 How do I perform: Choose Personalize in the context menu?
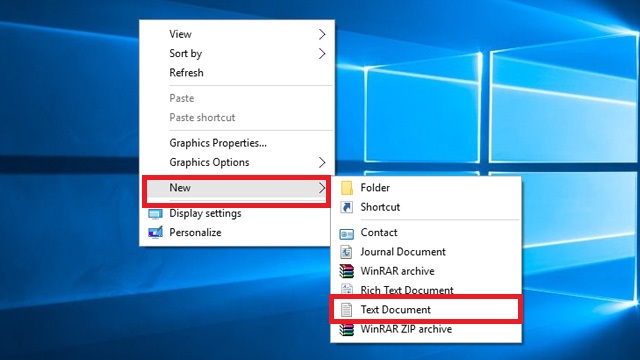point(237,233)
